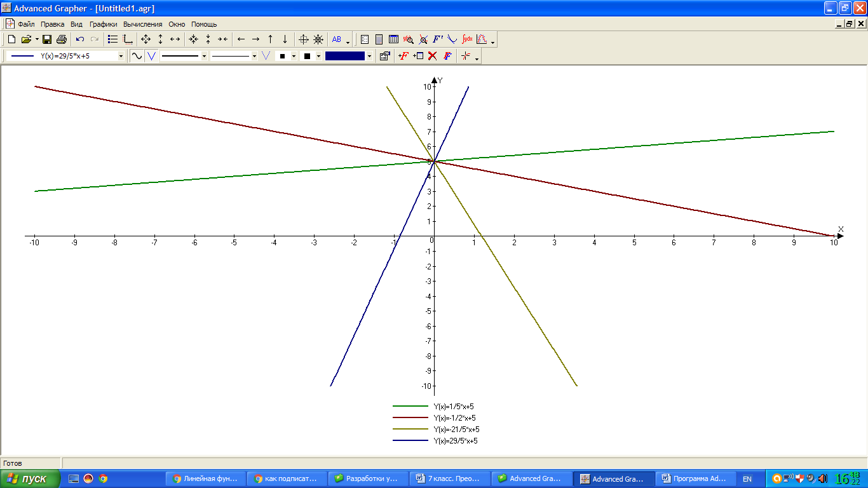Delete the selected graph with red X

coord(433,56)
